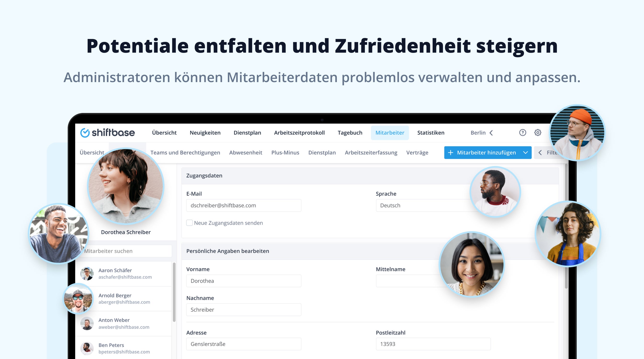
Task: Go to Verträge tab
Action: [x=417, y=152]
